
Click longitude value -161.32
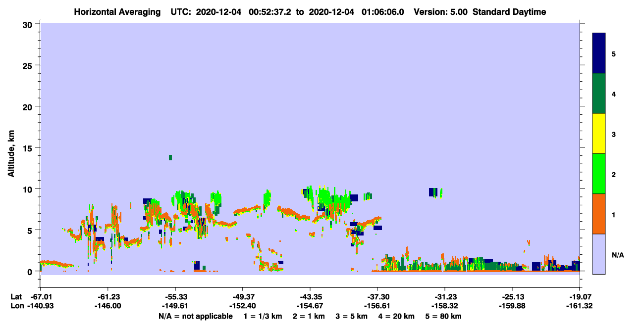579,306
